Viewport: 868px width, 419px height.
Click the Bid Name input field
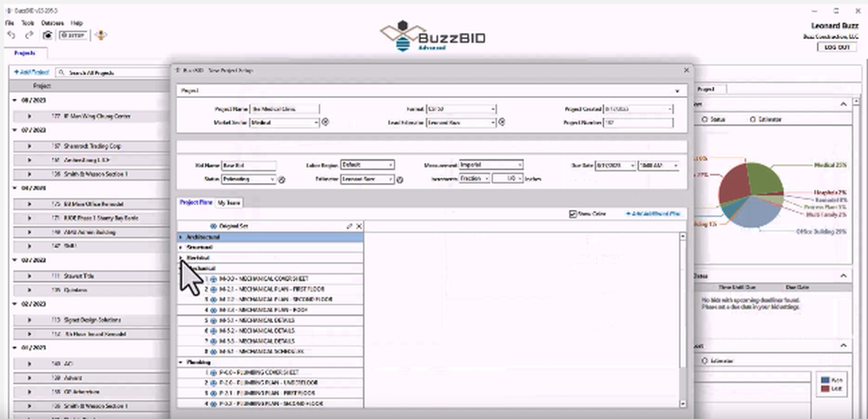248,165
